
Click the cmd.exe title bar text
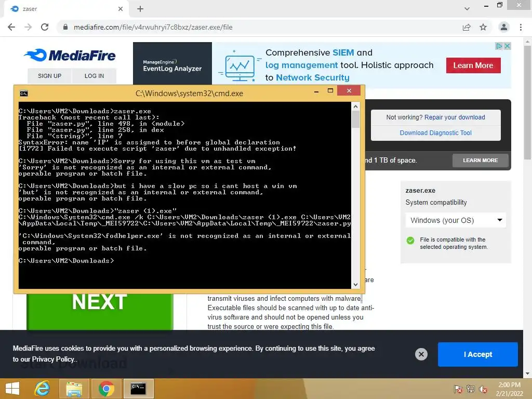(x=189, y=94)
